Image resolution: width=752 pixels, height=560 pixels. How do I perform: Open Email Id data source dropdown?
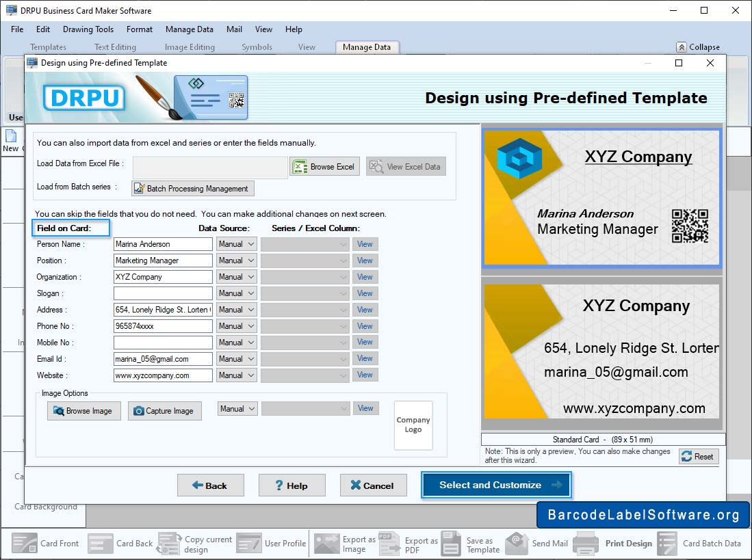click(237, 359)
